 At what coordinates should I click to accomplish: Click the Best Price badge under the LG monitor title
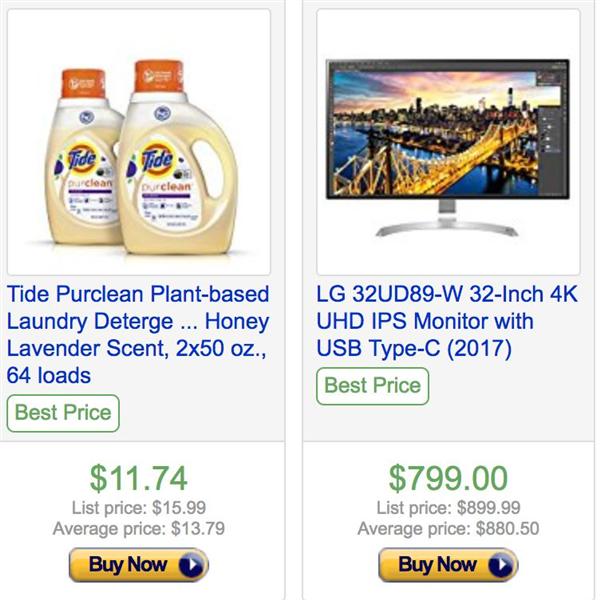tap(373, 386)
